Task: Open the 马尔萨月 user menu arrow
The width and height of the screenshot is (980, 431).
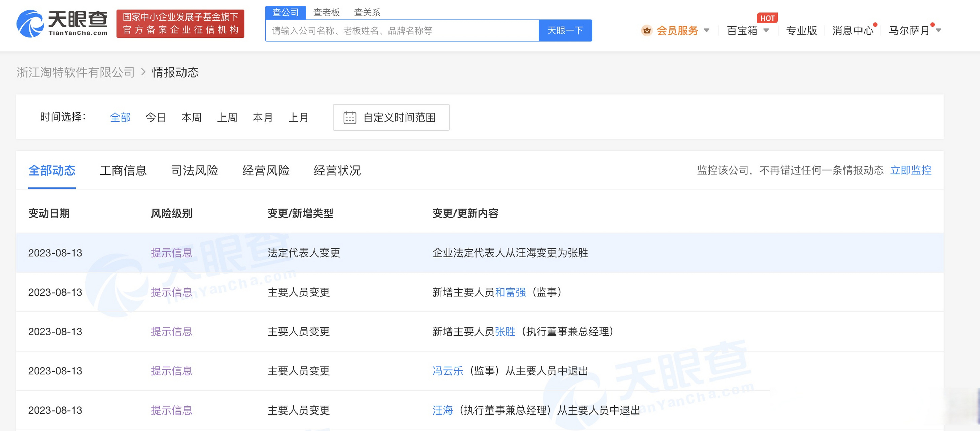Action: (x=938, y=30)
